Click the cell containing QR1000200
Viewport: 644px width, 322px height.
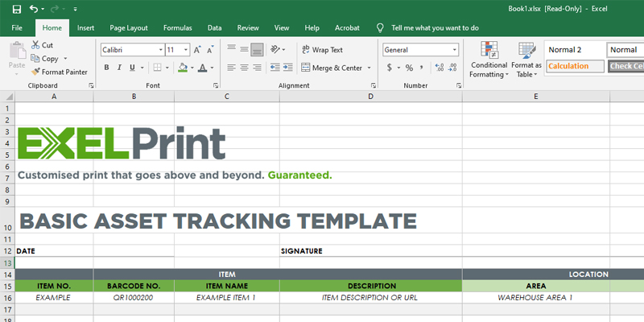pos(134,298)
